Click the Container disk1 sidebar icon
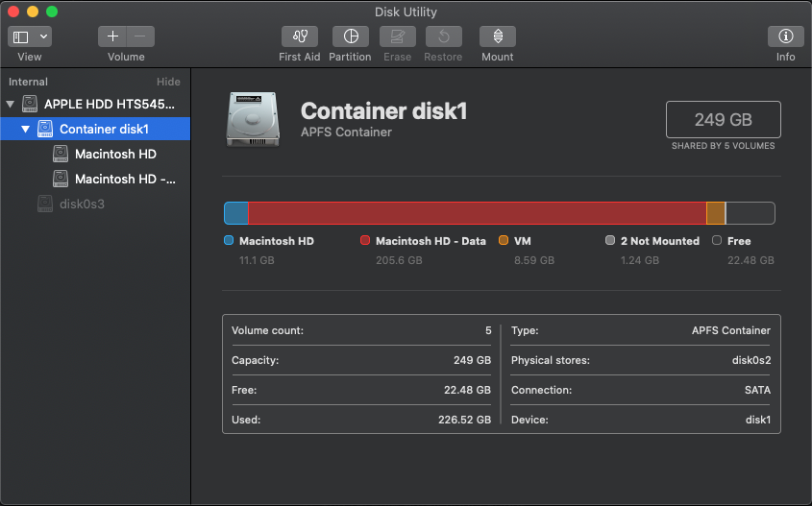The width and height of the screenshot is (812, 506). coord(45,129)
